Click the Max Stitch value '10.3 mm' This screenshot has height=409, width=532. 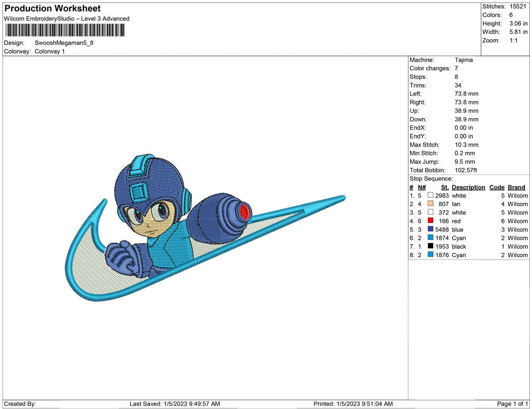(466, 145)
